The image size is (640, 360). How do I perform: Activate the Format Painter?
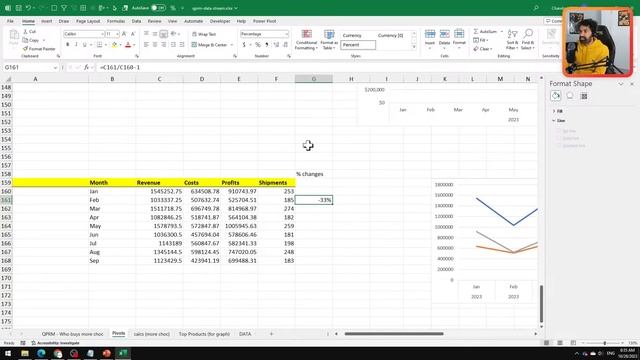pyautogui.click(x=39, y=49)
